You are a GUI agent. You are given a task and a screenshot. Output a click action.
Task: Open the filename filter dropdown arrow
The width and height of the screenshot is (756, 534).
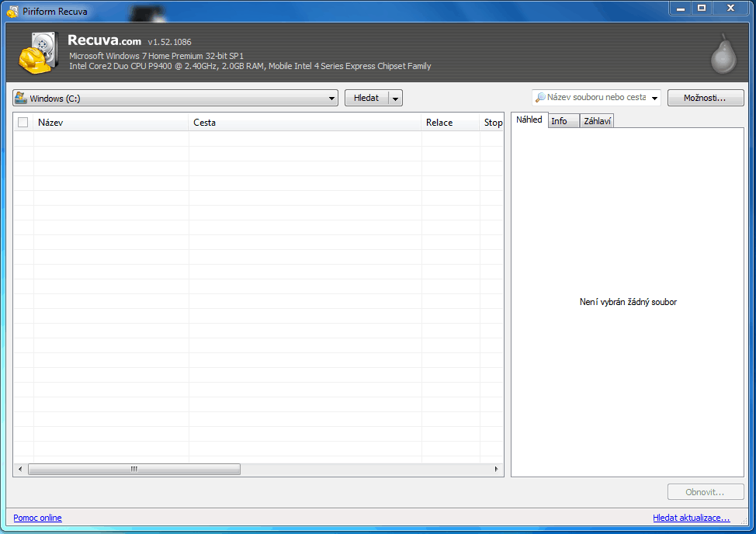pos(654,98)
